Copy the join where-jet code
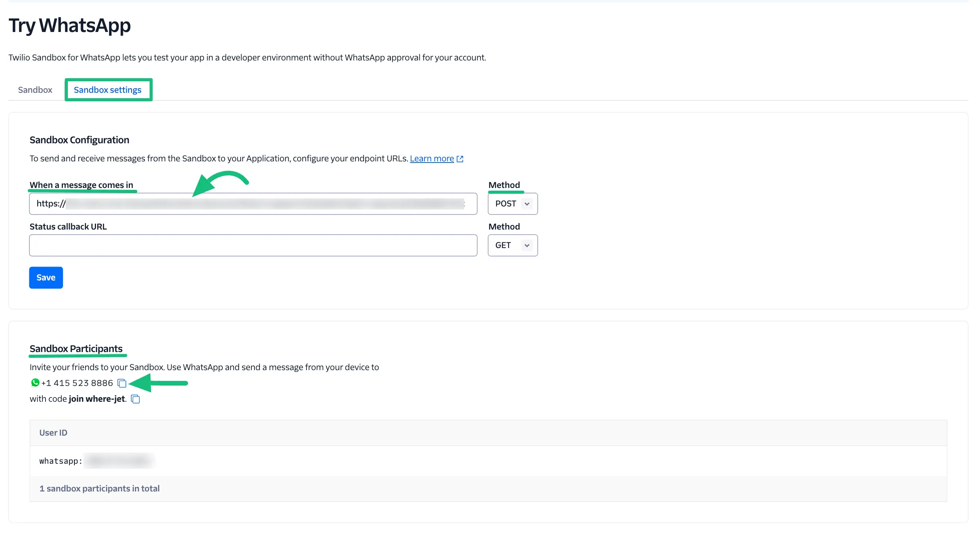Image resolution: width=980 pixels, height=535 pixels. pos(135,399)
